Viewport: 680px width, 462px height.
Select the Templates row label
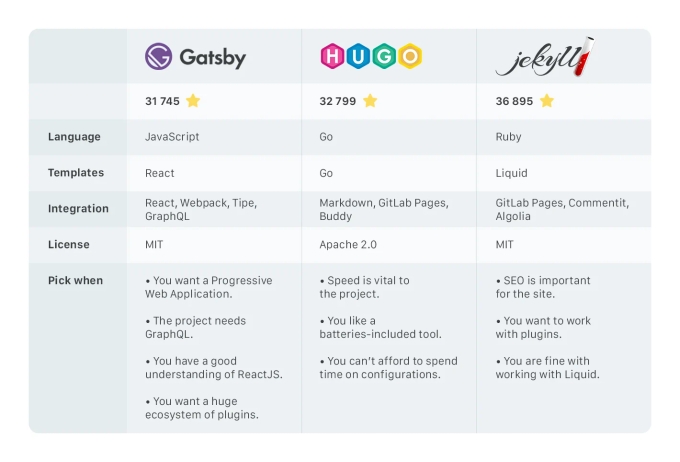pos(76,173)
